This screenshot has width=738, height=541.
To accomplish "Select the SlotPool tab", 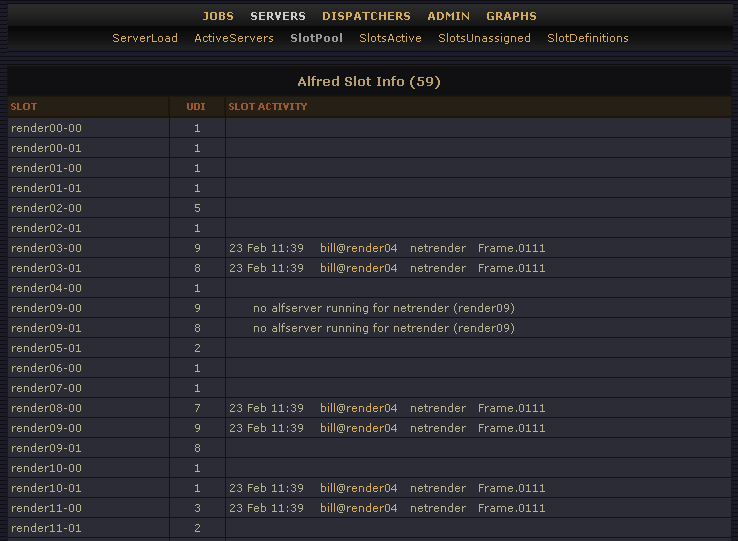I will [316, 38].
